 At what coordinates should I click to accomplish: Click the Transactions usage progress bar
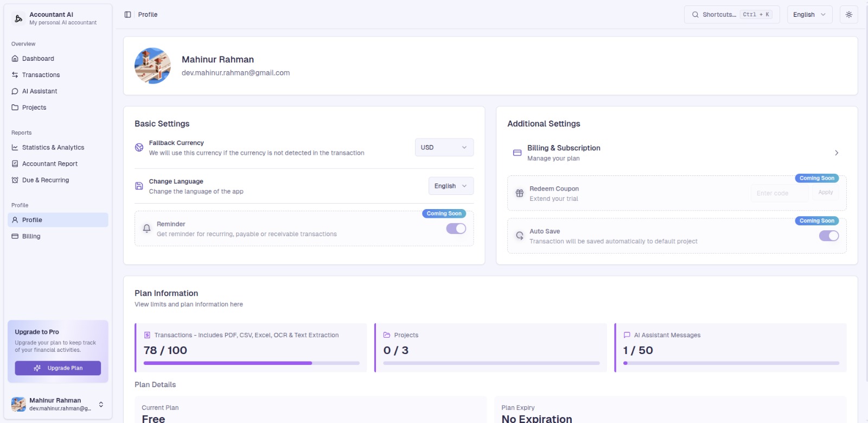[x=251, y=363]
